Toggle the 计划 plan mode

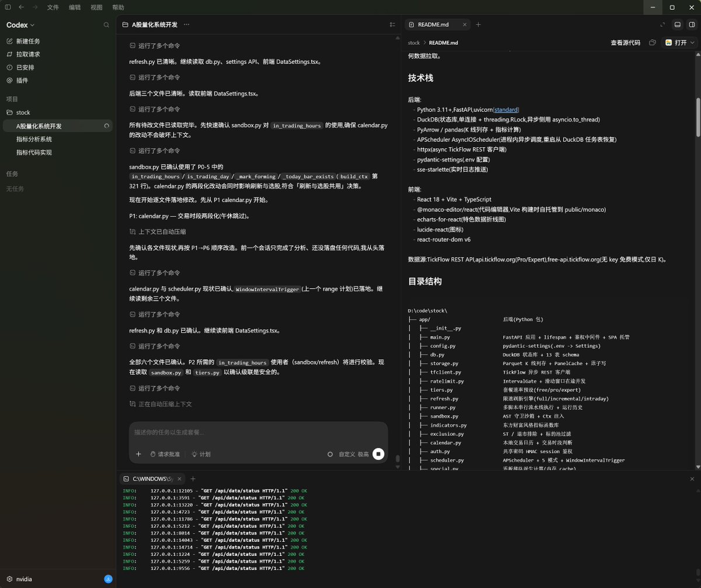[x=201, y=454]
